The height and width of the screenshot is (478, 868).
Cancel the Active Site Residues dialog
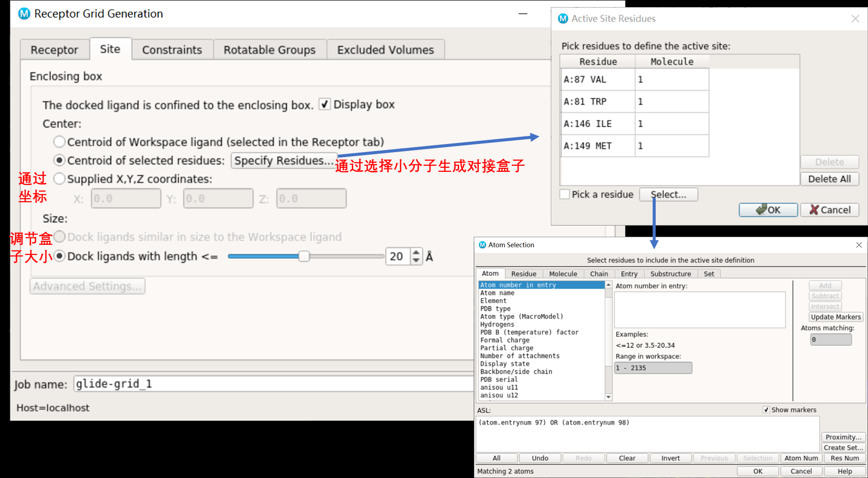point(829,210)
